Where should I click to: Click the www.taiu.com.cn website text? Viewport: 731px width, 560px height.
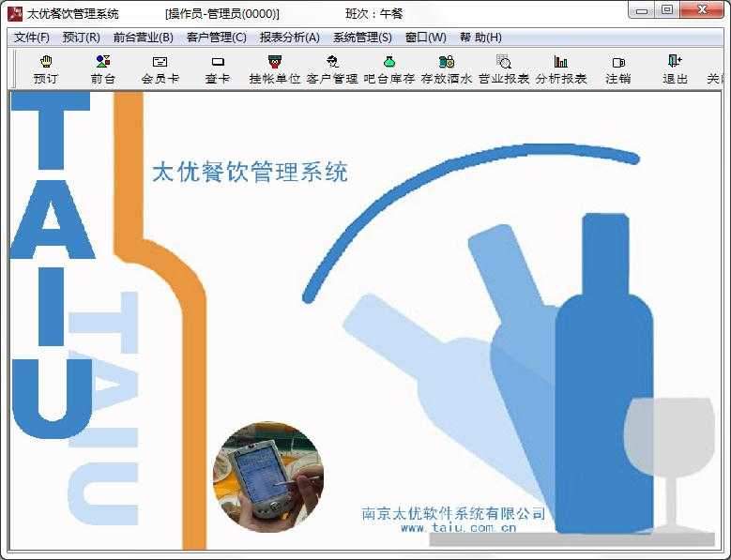458,528
